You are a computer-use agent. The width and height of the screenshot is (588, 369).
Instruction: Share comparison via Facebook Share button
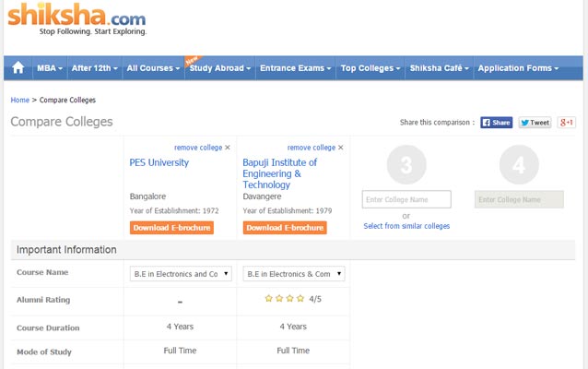coord(496,122)
